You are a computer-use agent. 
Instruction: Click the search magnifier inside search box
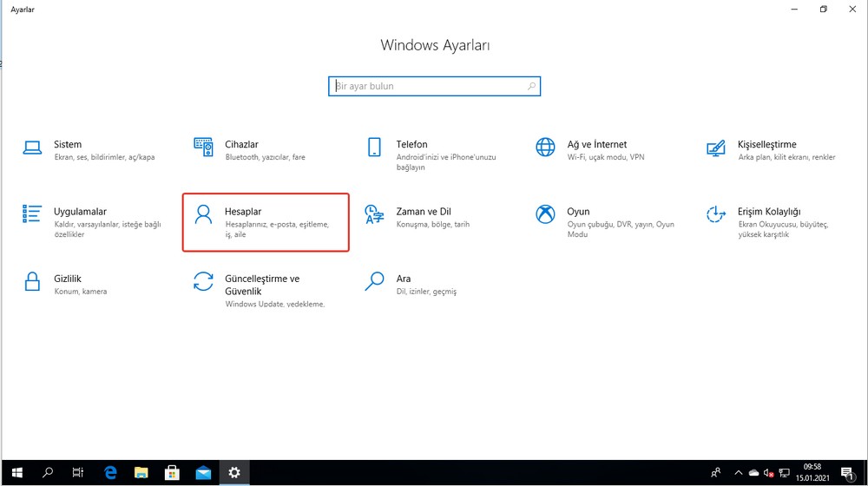(x=531, y=87)
